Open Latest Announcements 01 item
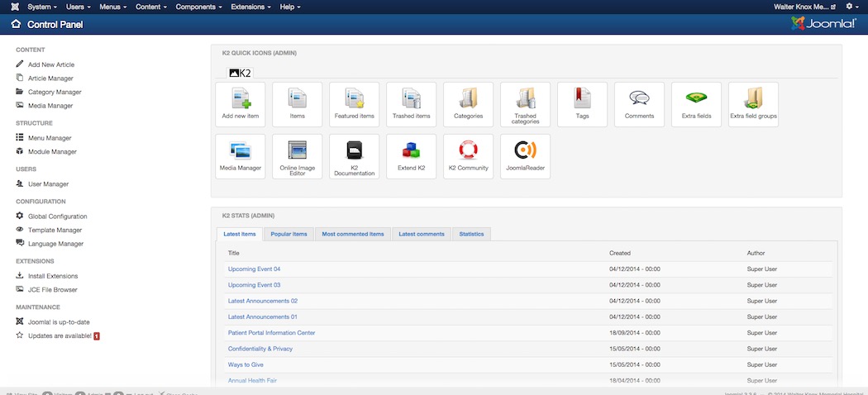This screenshot has height=395, width=868. (263, 317)
